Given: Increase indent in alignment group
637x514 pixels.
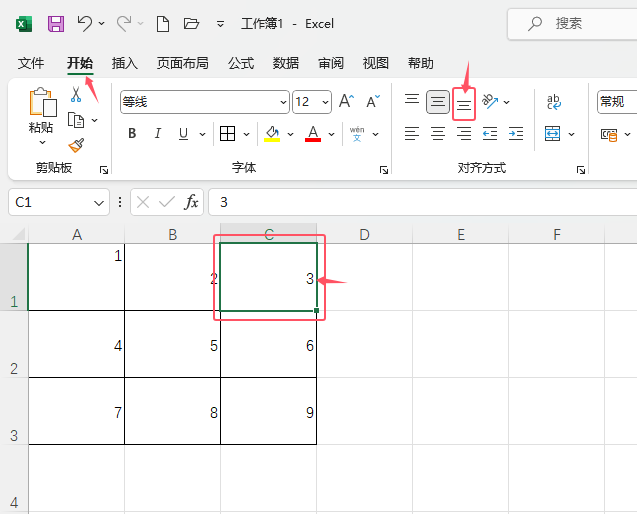Looking at the screenshot, I should (x=516, y=134).
